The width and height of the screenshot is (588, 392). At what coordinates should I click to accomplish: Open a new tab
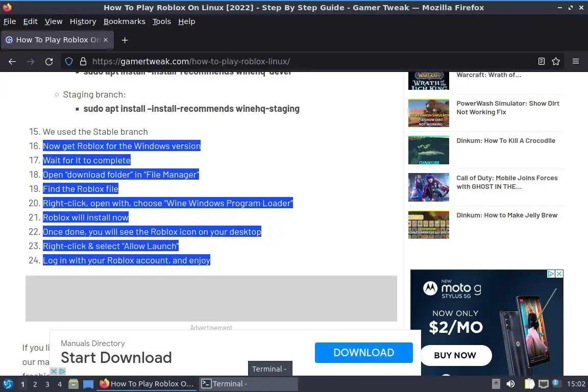coord(125,40)
